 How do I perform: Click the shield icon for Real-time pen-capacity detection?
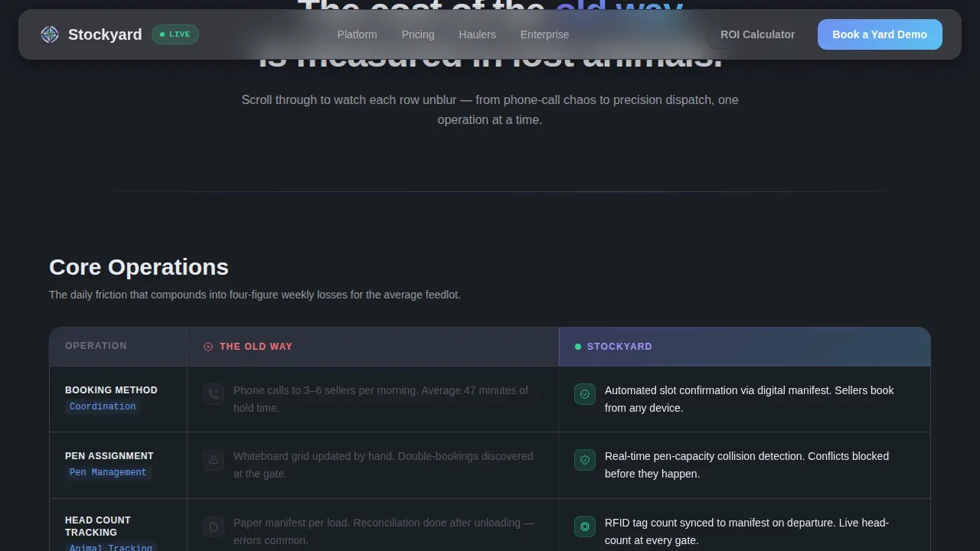[x=585, y=460]
